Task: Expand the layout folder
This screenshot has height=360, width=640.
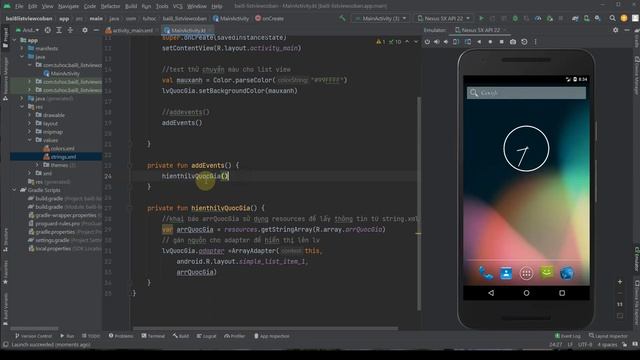Action: click(30, 123)
